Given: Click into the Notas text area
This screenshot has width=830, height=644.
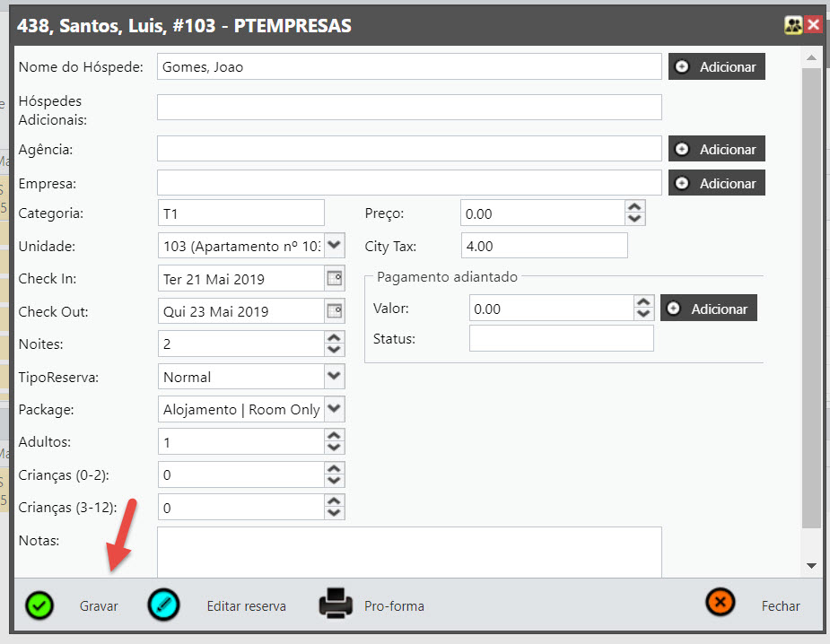Looking at the screenshot, I should 409,552.
